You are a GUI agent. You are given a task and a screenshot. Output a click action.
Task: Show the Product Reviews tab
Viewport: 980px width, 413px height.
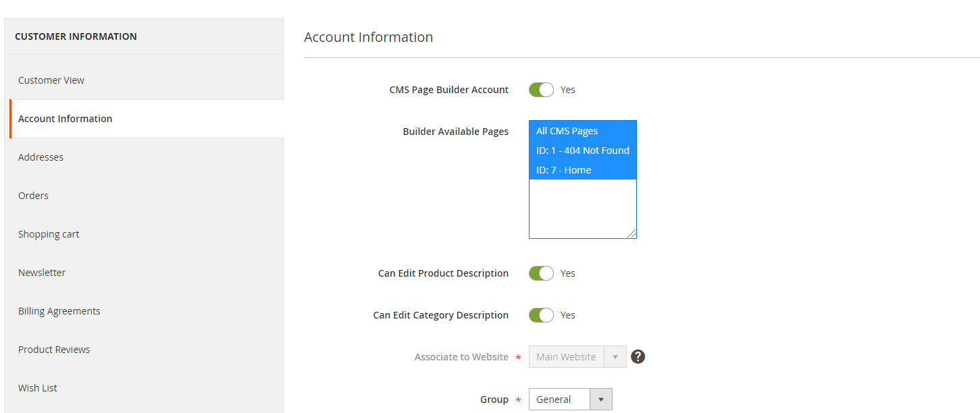point(54,350)
